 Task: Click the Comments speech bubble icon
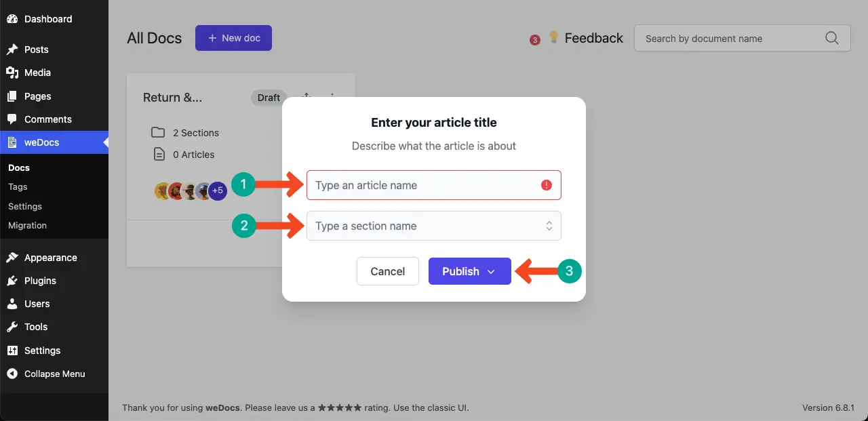(x=12, y=119)
